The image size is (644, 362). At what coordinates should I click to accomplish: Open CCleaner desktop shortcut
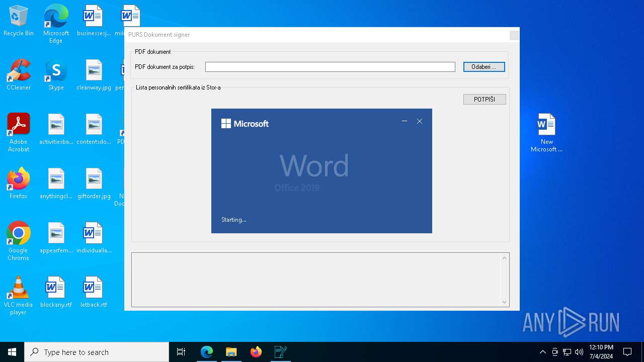tap(18, 75)
